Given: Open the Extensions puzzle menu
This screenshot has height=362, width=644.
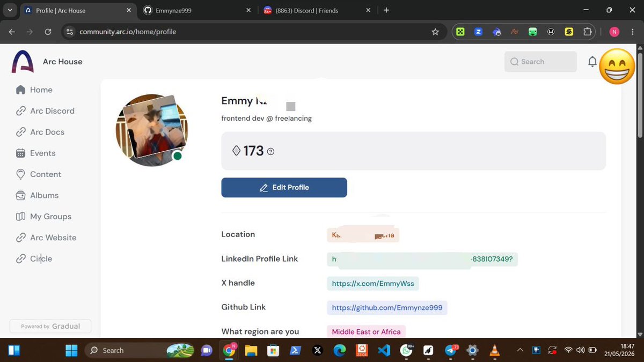Looking at the screenshot, I should (x=587, y=32).
